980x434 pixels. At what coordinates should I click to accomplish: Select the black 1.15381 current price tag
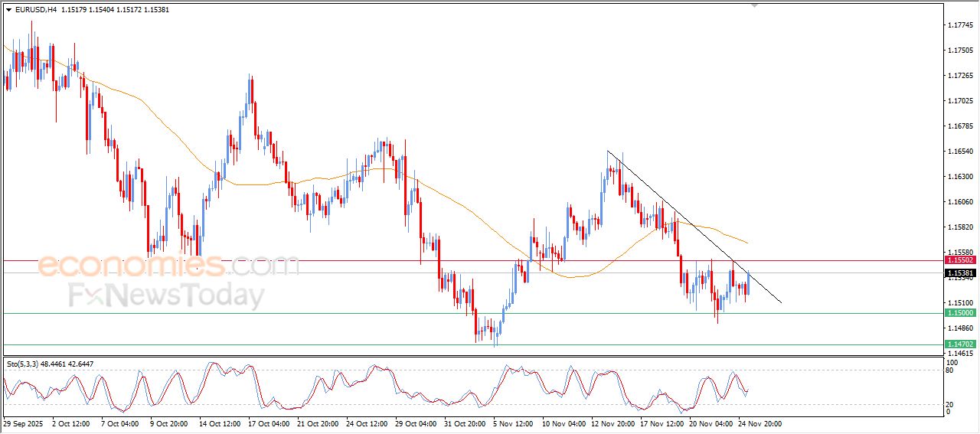point(960,273)
